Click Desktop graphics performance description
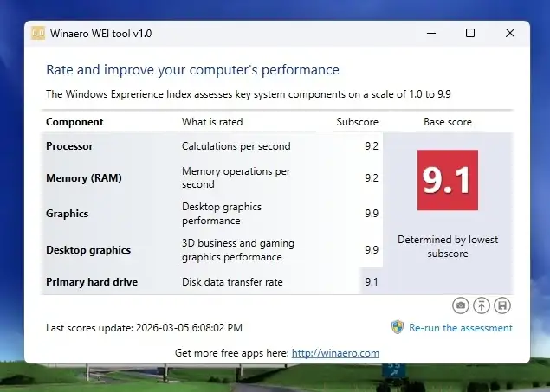Image resolution: width=550 pixels, height=392 pixels. [x=222, y=214]
